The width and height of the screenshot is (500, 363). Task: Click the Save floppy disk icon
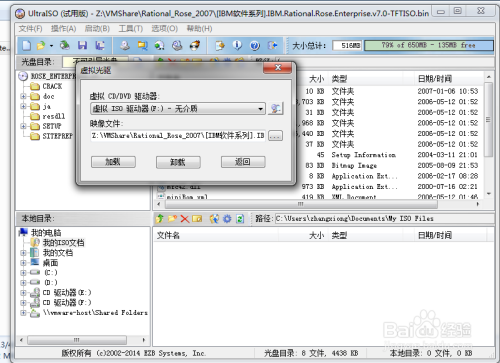[x=82, y=45]
